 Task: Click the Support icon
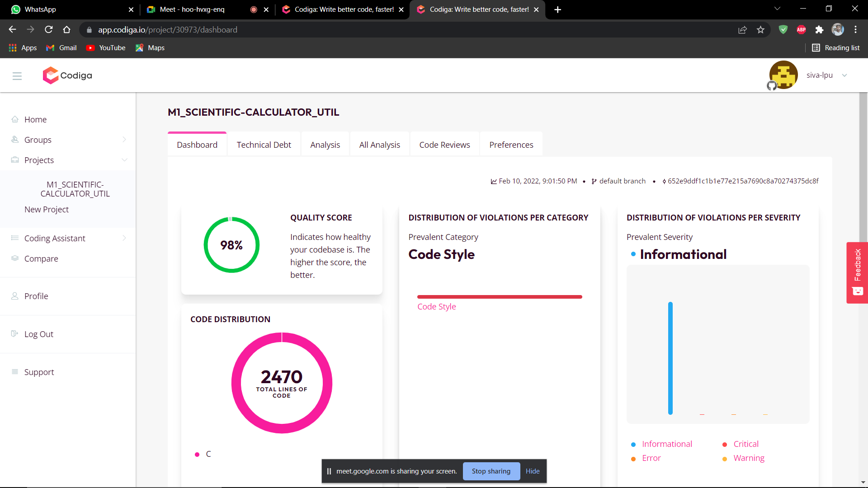coord(15,372)
